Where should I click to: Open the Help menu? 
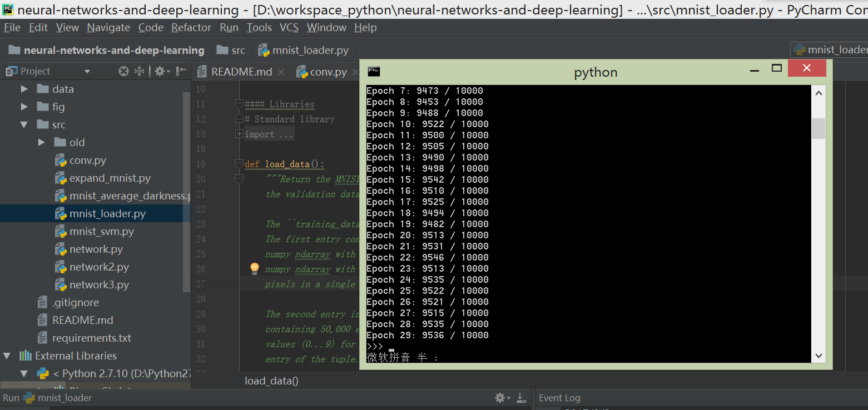pyautogui.click(x=366, y=27)
